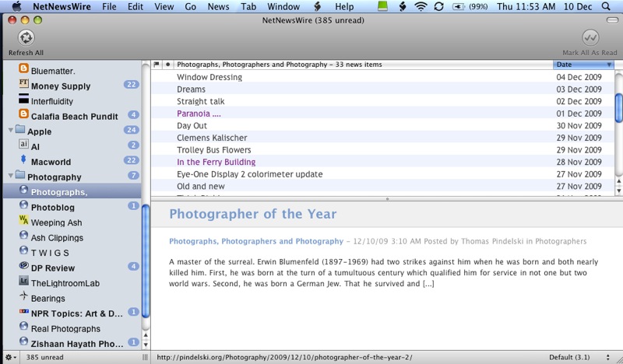Collapse the Photography folder disclosure triangle
The height and width of the screenshot is (364, 623).
[11, 175]
